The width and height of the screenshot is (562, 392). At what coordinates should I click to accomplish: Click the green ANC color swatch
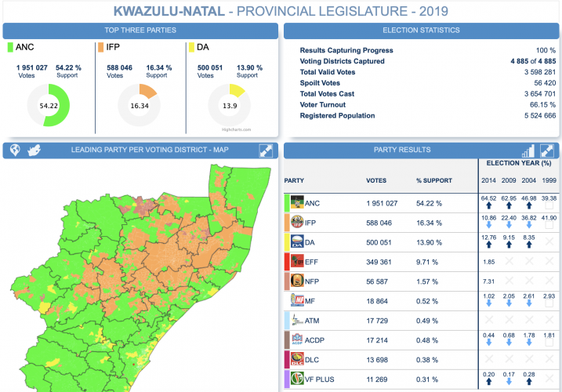click(10, 48)
